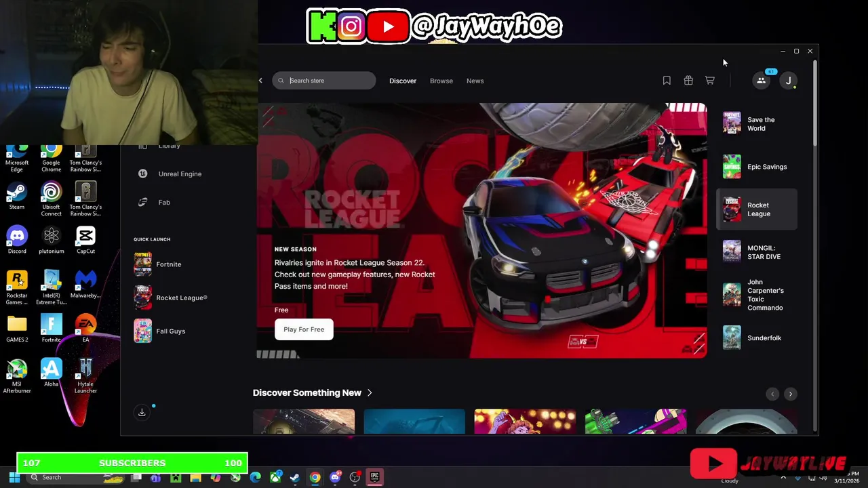Open the J profile avatar menu
This screenshot has height=488, width=868.
[x=788, y=81]
